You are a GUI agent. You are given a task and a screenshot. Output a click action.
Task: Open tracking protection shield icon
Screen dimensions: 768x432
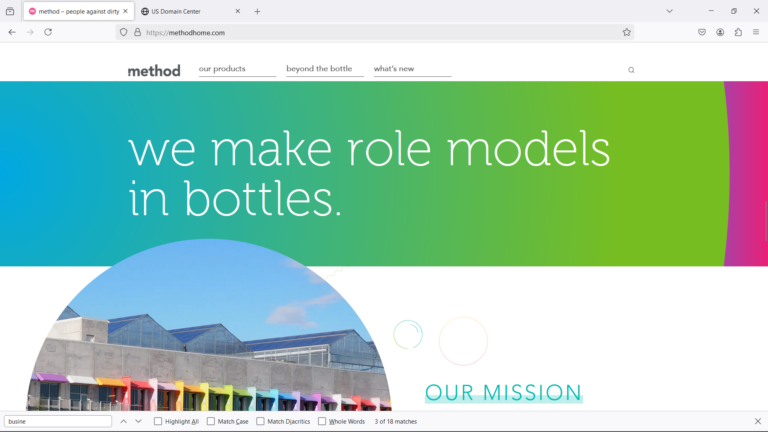click(x=124, y=32)
